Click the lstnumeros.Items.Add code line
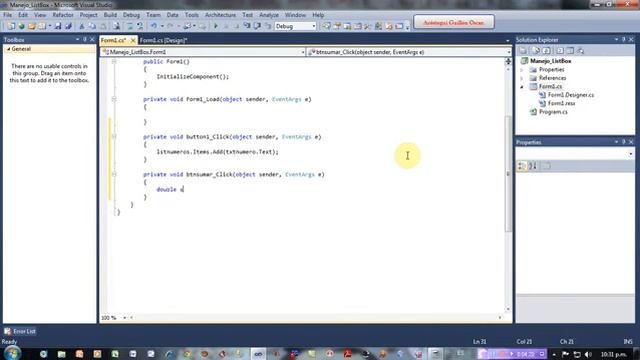 click(x=218, y=152)
